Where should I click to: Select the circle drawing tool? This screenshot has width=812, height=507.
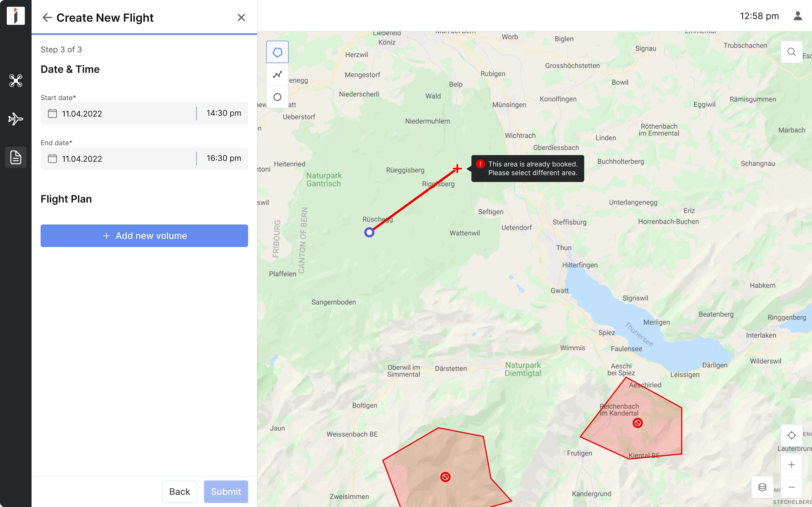point(277,97)
